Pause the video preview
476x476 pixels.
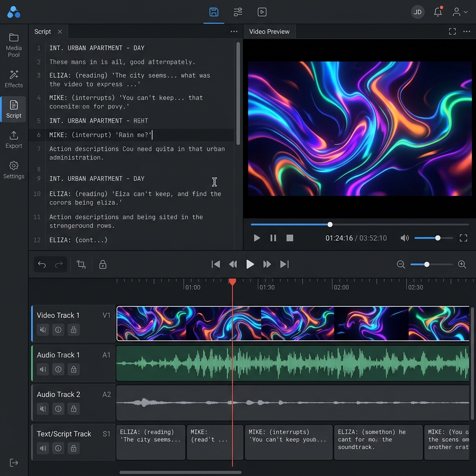click(273, 238)
